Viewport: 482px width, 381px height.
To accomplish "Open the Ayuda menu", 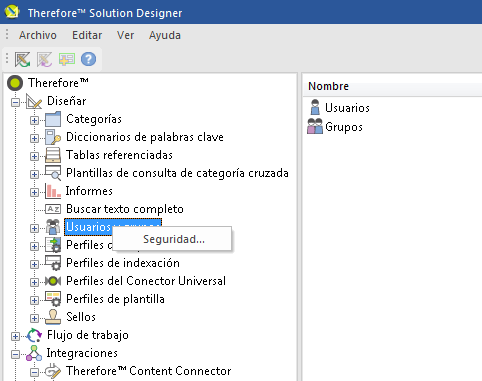I will pos(165,35).
